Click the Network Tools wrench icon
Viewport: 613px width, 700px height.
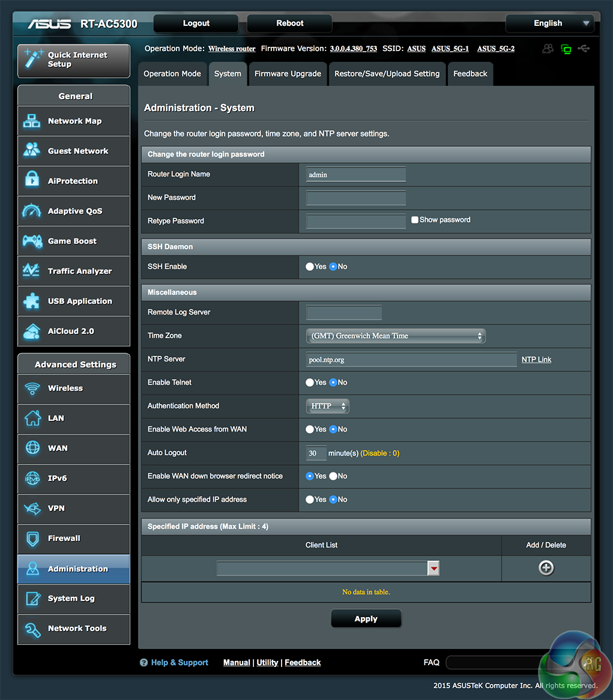click(x=33, y=629)
